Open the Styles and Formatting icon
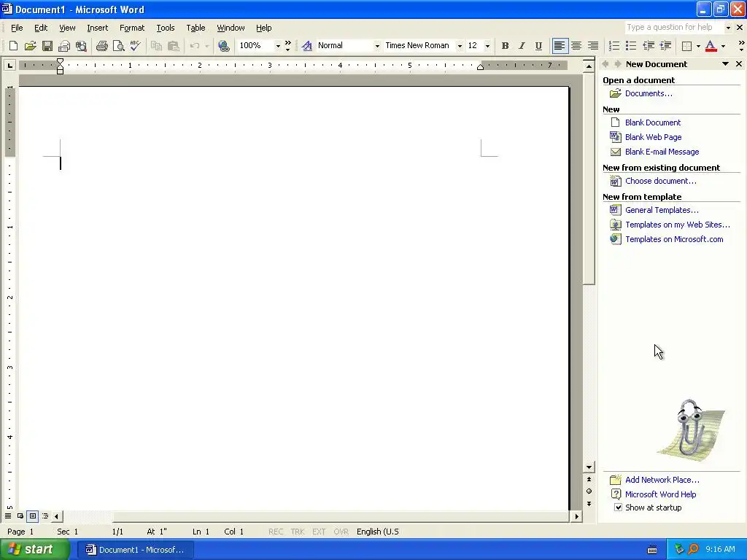 click(307, 46)
